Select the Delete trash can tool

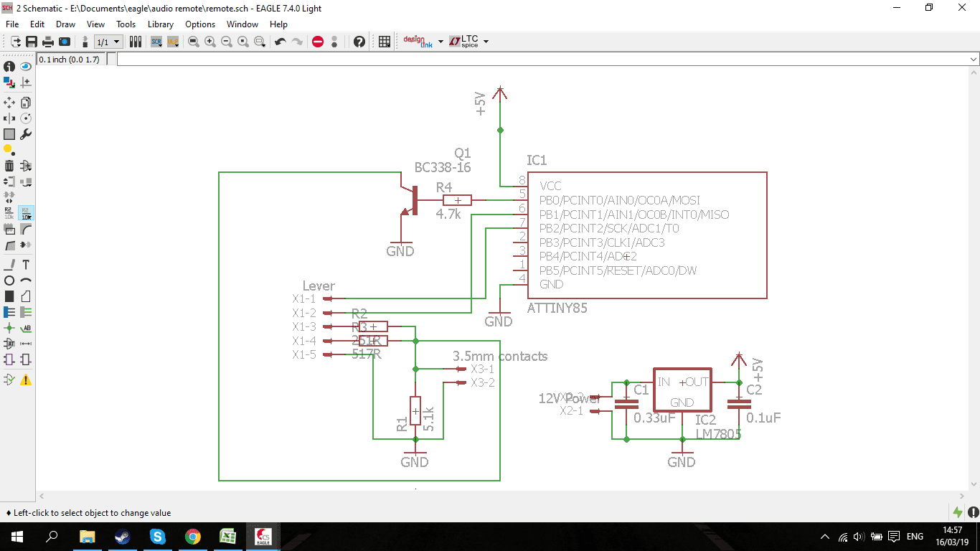(x=9, y=166)
